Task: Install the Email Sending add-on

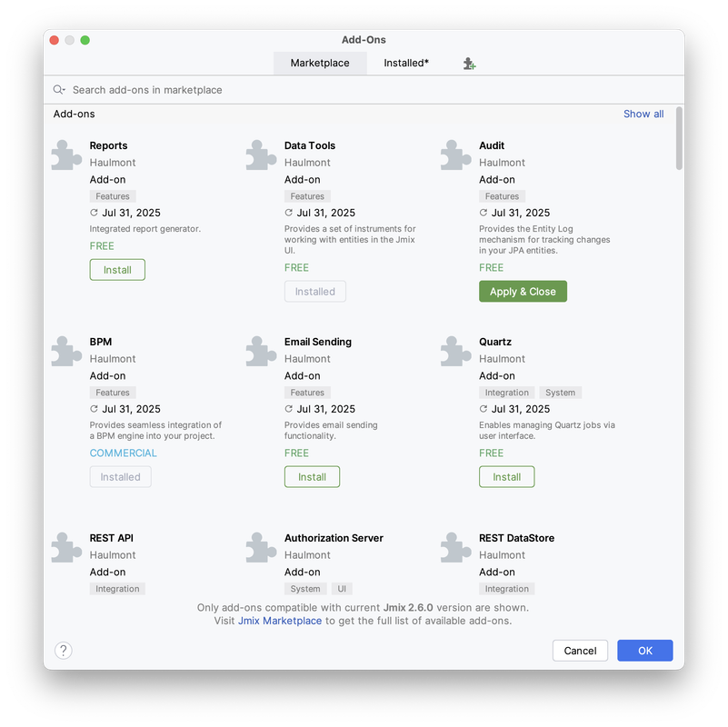Action: [x=312, y=477]
